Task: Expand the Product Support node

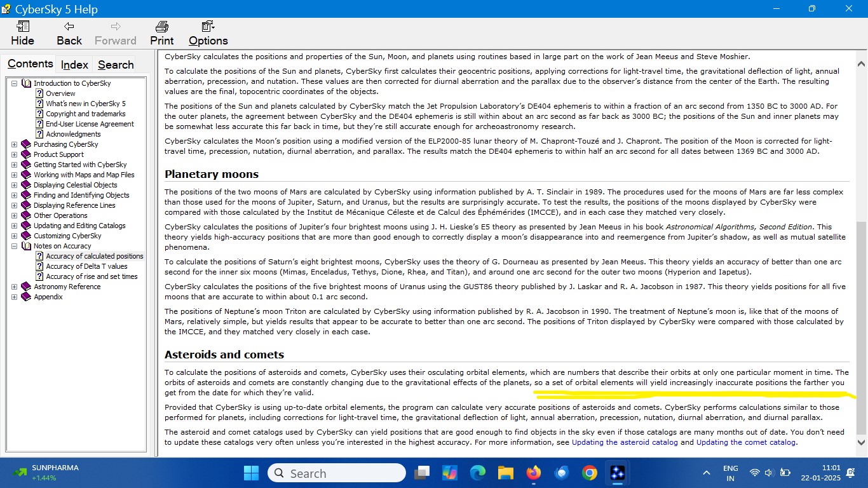Action: click(14, 154)
